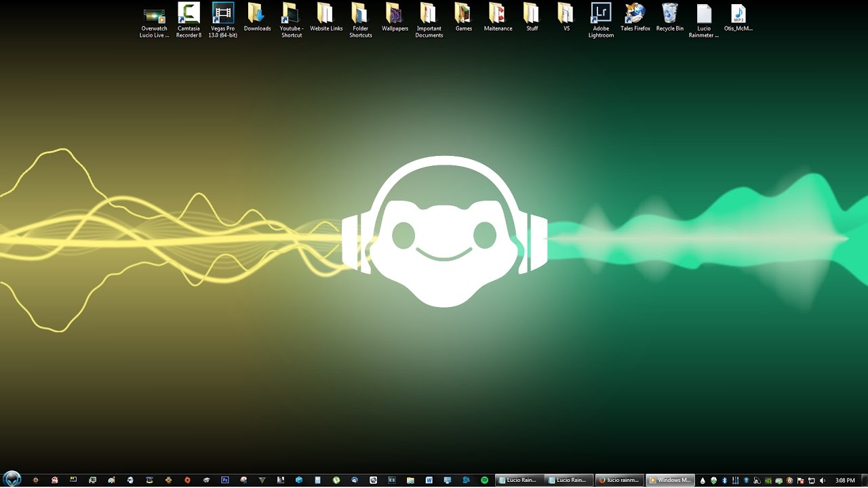Viewport: 868px width, 488px height.
Task: Open the blue cube taskbar icon
Action: (299, 480)
